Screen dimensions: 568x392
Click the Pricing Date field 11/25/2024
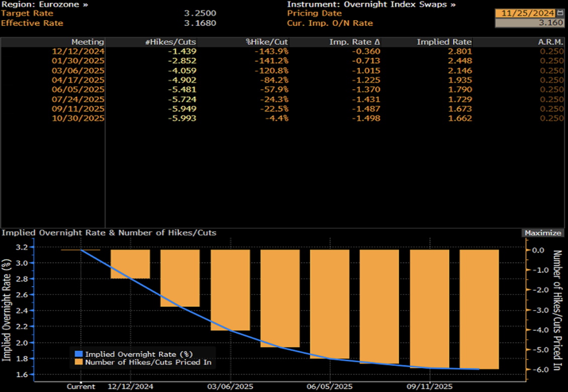pyautogui.click(x=525, y=13)
